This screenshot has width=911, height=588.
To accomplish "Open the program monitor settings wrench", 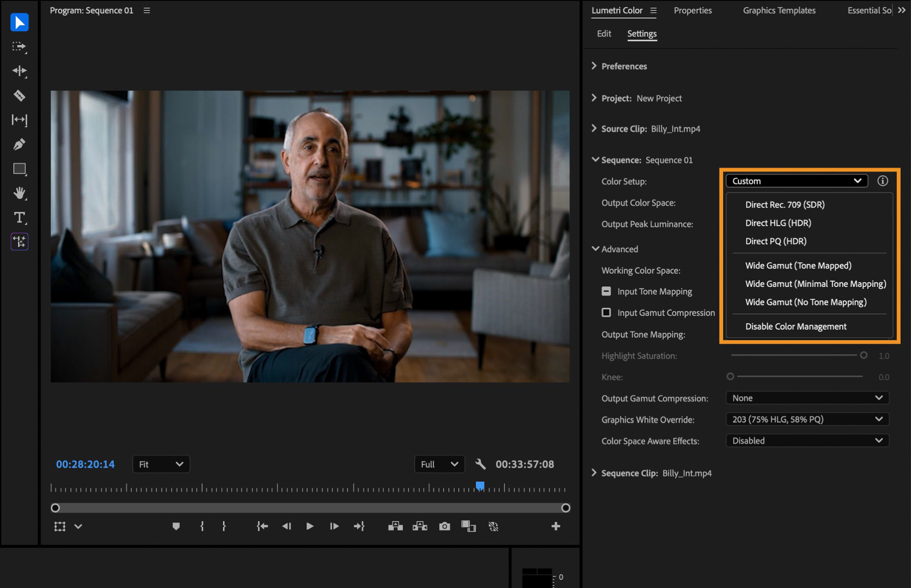I will [x=481, y=464].
